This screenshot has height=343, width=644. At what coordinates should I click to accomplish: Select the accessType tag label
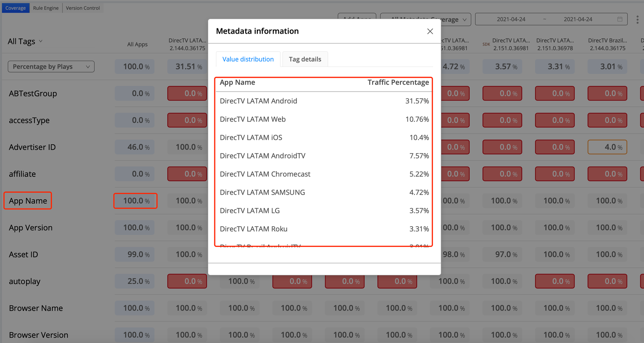click(29, 120)
